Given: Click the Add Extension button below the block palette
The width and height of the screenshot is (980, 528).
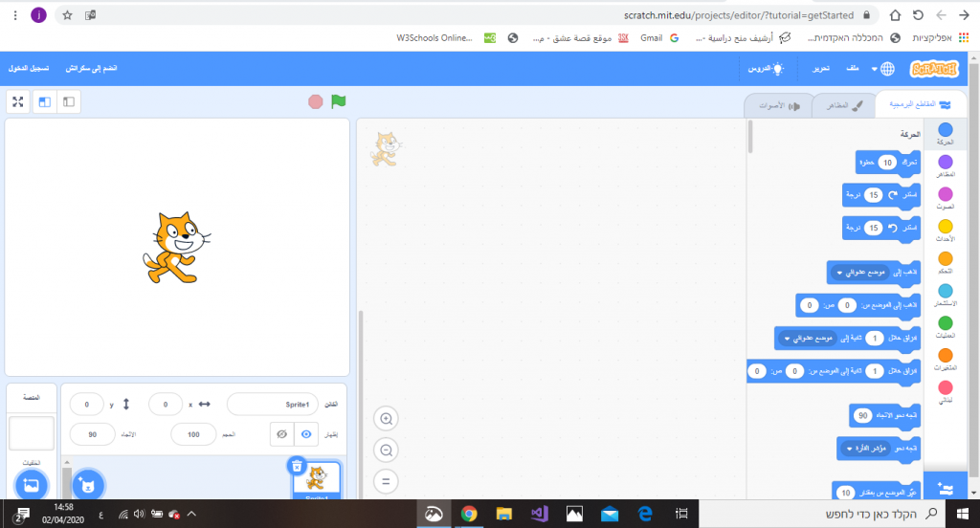Looking at the screenshot, I should [x=945, y=488].
